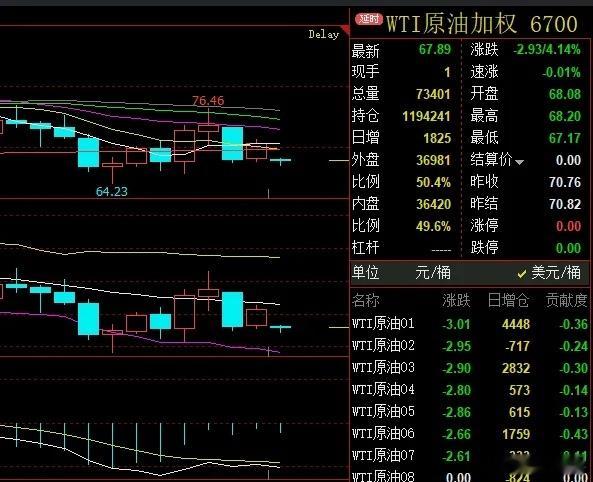
Task: Switch unit to 元/桶
Action: pos(433,272)
